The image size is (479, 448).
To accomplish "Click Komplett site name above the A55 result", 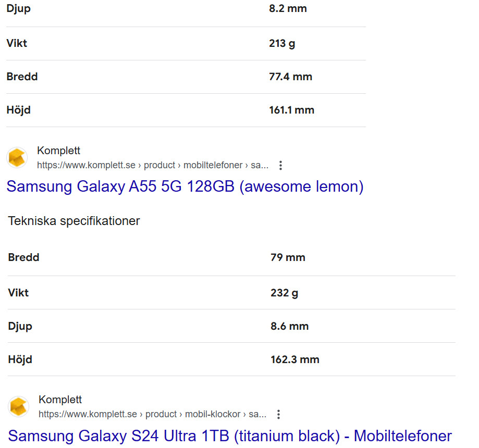I will tap(58, 151).
